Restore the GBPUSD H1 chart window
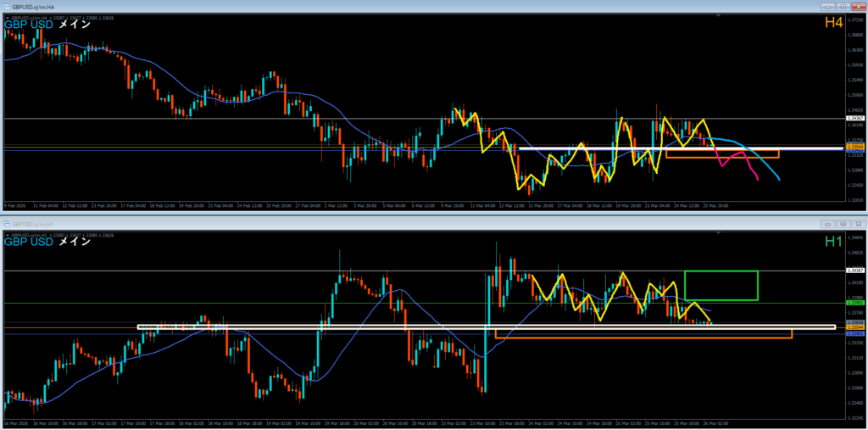Viewport: 868px width, 430px height. tap(843, 224)
